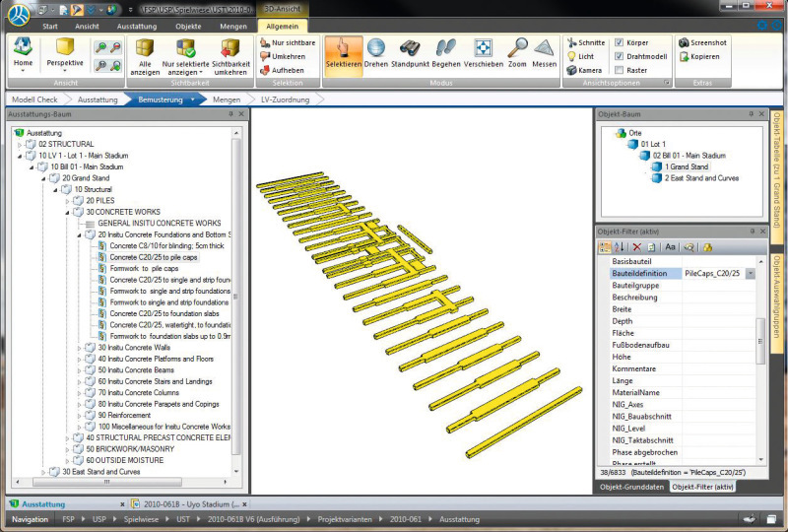Take a Screenshot from Extras group
788x532 pixels.
pyautogui.click(x=702, y=43)
